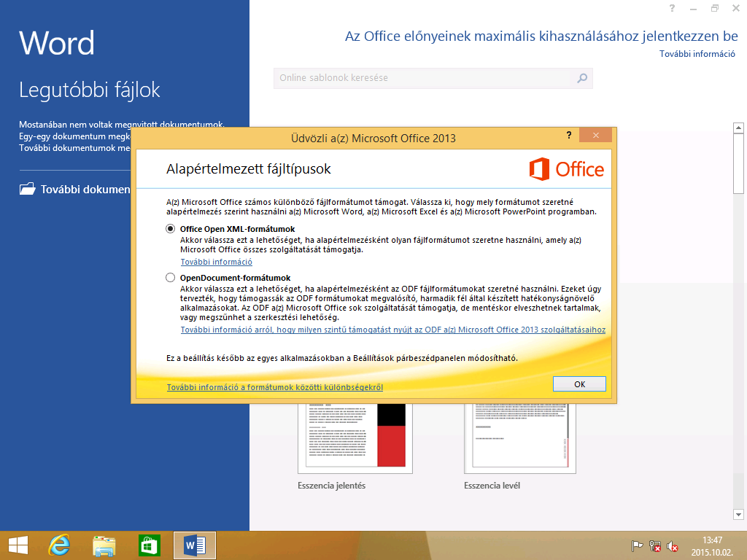Click the Word window help icon
The width and height of the screenshot is (747, 560).
tap(672, 8)
